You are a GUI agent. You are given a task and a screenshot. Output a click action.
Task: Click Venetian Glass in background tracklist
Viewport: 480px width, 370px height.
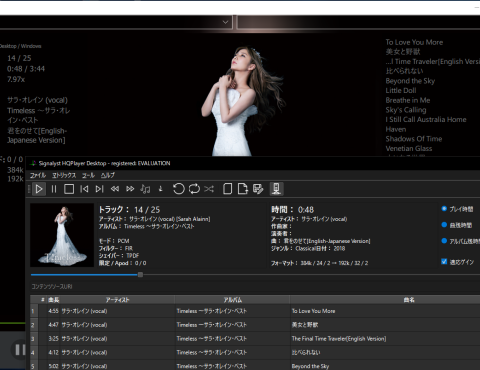[409, 148]
